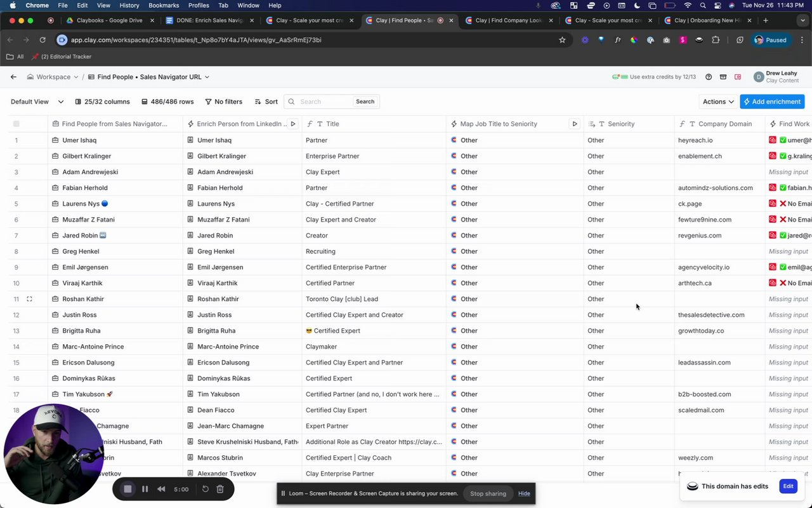
Task: Open the Profiles menu in menu bar
Action: (199, 5)
